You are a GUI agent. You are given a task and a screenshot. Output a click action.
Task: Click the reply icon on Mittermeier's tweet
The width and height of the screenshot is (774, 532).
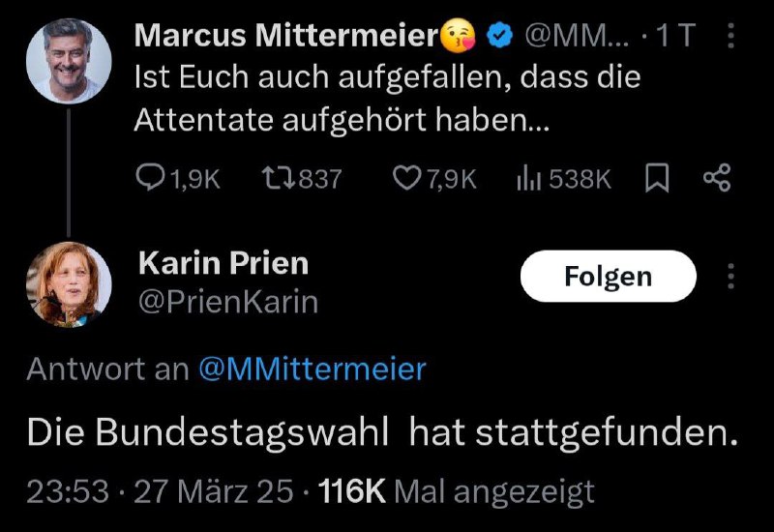(151, 178)
